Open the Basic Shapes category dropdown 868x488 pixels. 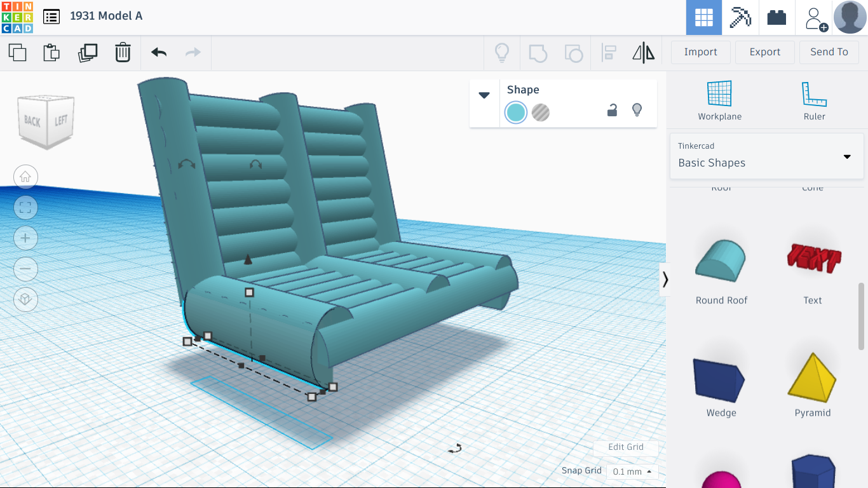766,156
